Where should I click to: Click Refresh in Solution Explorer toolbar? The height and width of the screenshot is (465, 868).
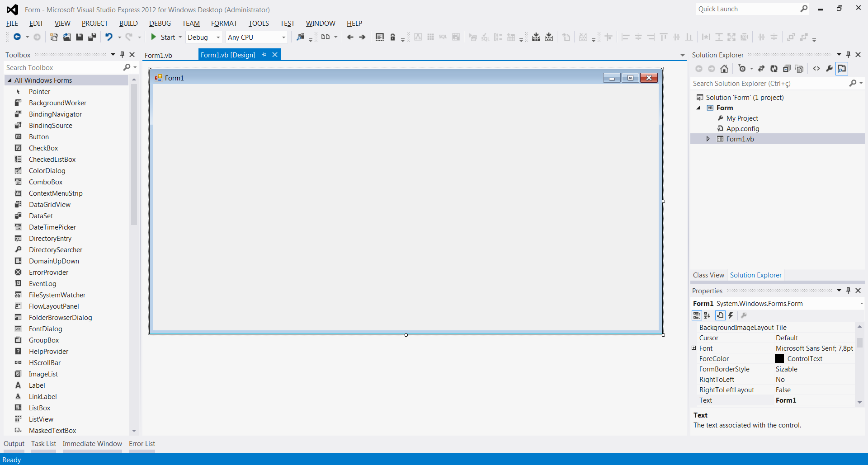[774, 69]
